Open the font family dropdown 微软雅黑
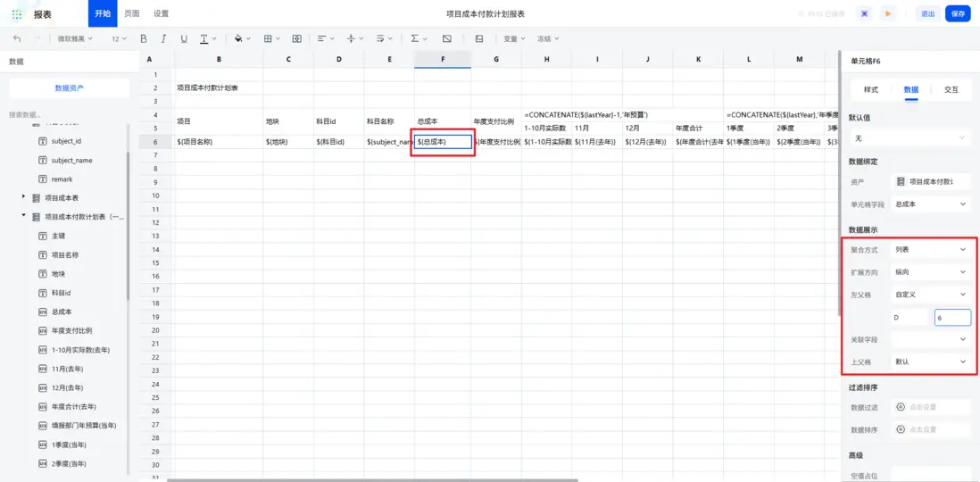The height and width of the screenshot is (482, 980). [x=75, y=38]
